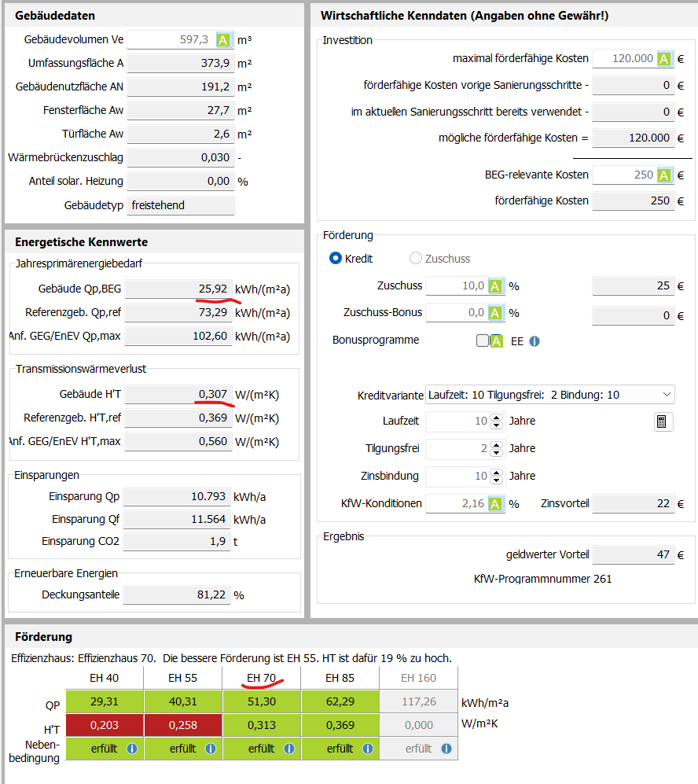Screen dimensions: 698x784
Task: Increase the Laufzeit years with the up arrow
Action: 496,418
